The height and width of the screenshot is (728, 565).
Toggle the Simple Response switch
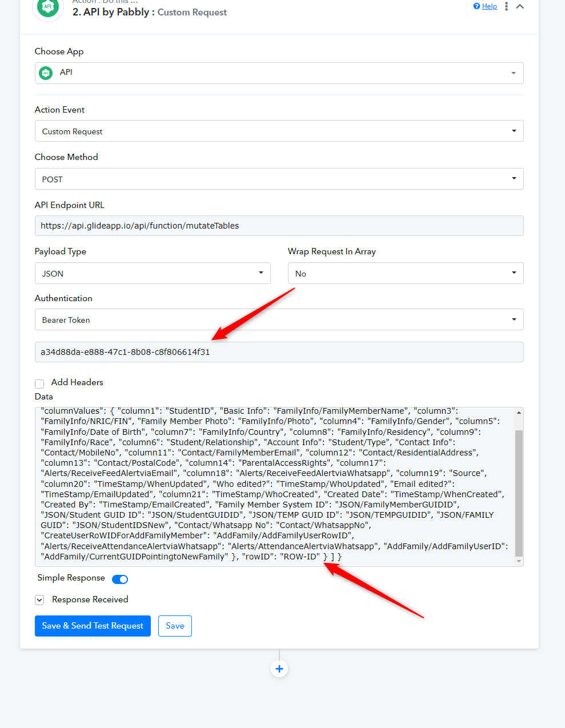[x=120, y=579]
